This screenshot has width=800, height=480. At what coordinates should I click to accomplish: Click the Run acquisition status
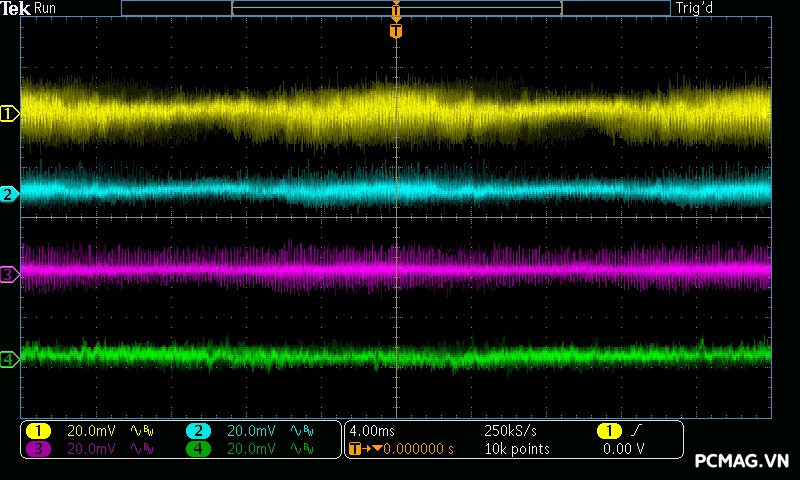point(46,8)
